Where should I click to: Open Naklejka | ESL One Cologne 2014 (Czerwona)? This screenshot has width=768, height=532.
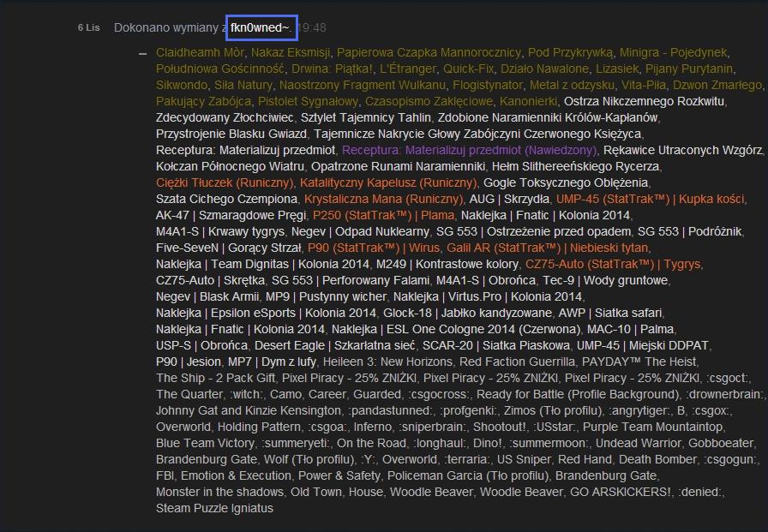pyautogui.click(x=455, y=329)
